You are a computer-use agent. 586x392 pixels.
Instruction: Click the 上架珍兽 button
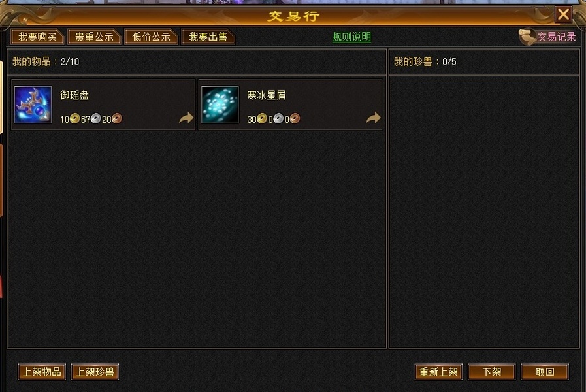pos(95,372)
